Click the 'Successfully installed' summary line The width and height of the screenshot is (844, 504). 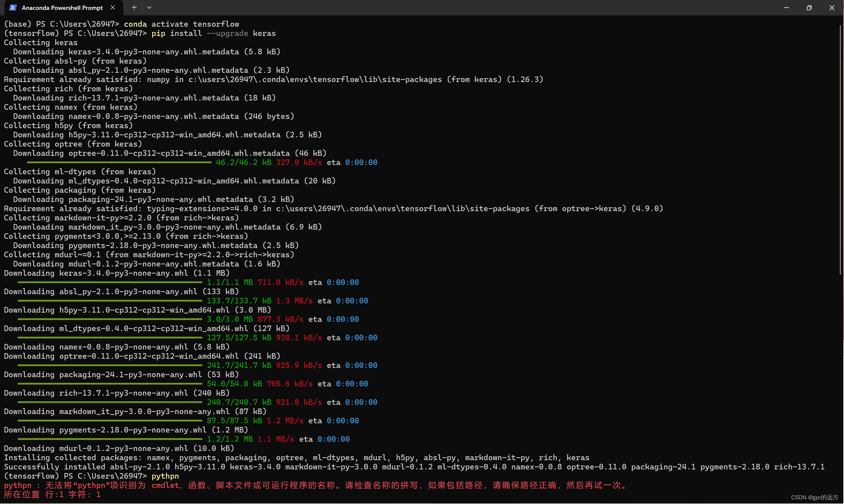pos(414,467)
